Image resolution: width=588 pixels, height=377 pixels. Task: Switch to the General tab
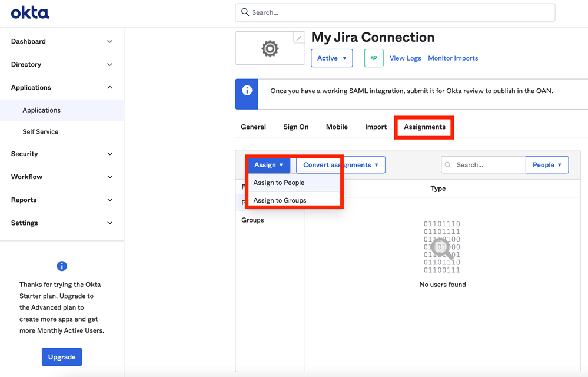tap(254, 127)
